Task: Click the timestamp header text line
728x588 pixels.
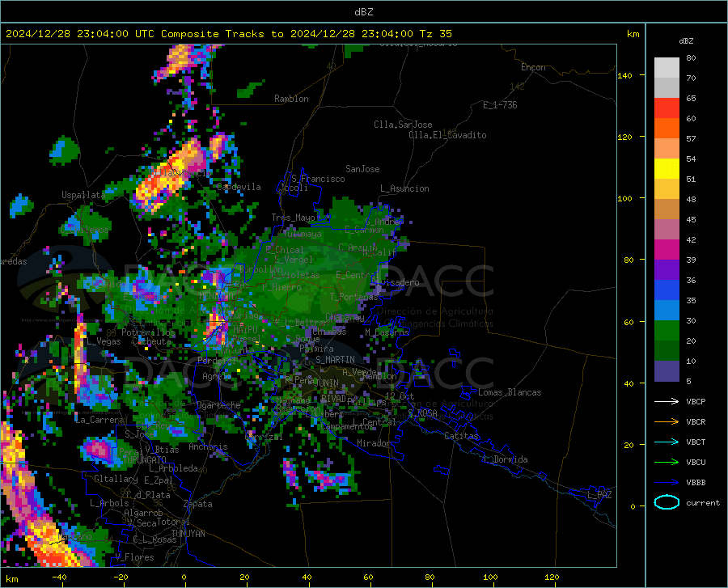Action: (x=228, y=34)
